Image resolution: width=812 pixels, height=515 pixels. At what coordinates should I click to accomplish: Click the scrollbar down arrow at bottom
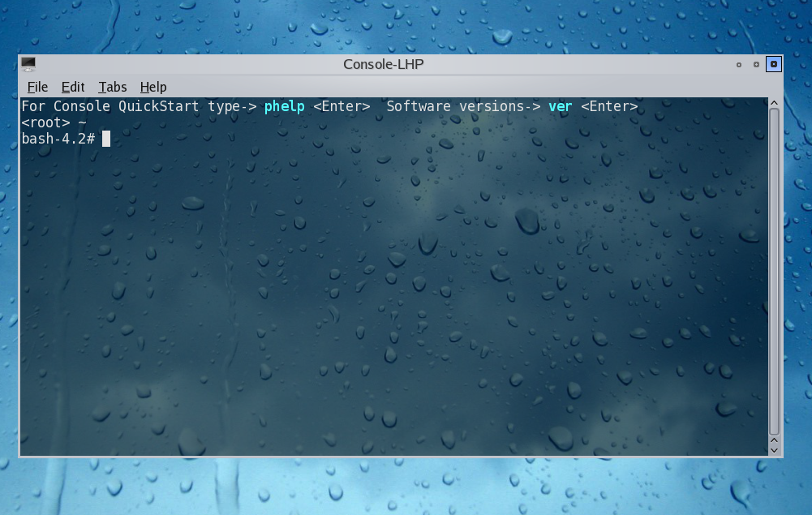coord(774,450)
